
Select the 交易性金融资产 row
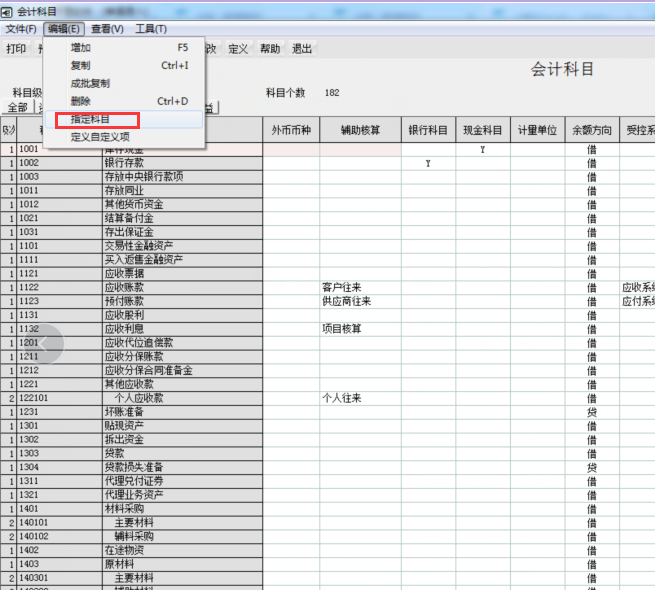coord(182,246)
